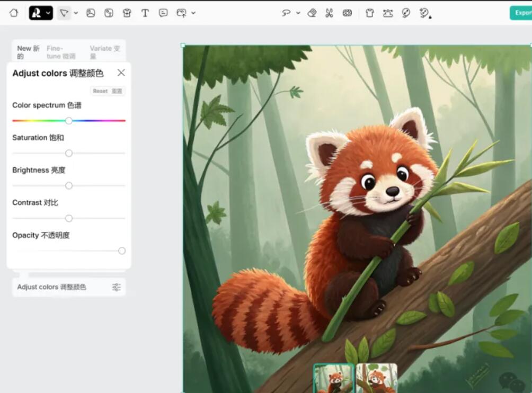Switch to the Fine-tune tab
This screenshot has height=393, width=532.
click(61, 52)
